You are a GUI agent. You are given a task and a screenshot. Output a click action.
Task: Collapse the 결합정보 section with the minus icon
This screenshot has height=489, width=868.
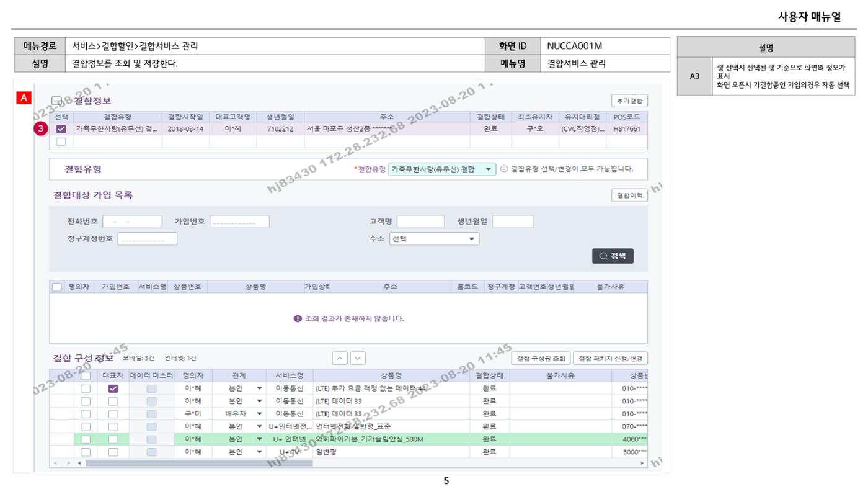tap(56, 101)
